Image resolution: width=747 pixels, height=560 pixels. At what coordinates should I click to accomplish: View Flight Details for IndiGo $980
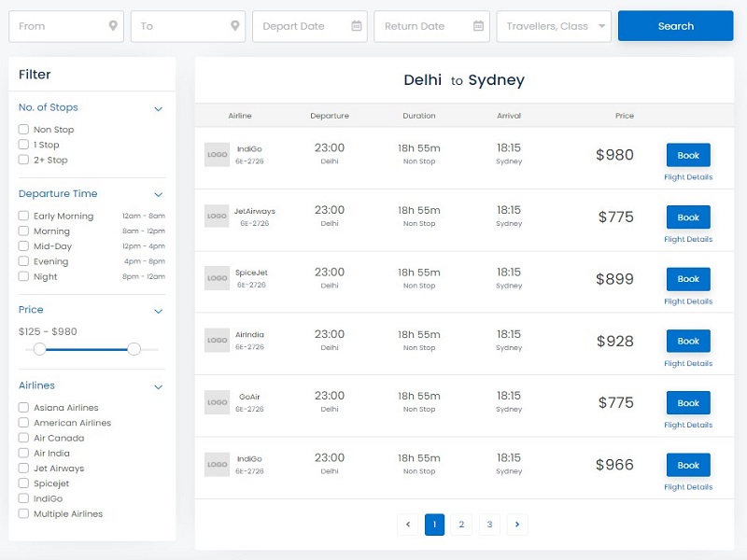click(688, 177)
